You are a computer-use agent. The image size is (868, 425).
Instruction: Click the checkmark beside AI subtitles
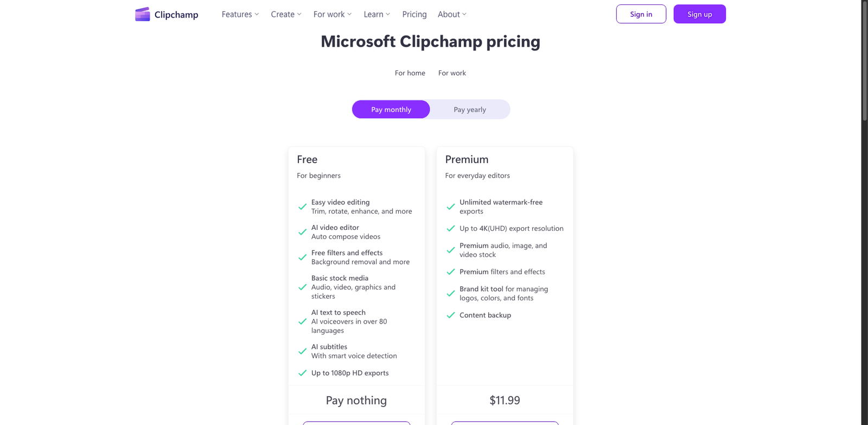tap(302, 351)
